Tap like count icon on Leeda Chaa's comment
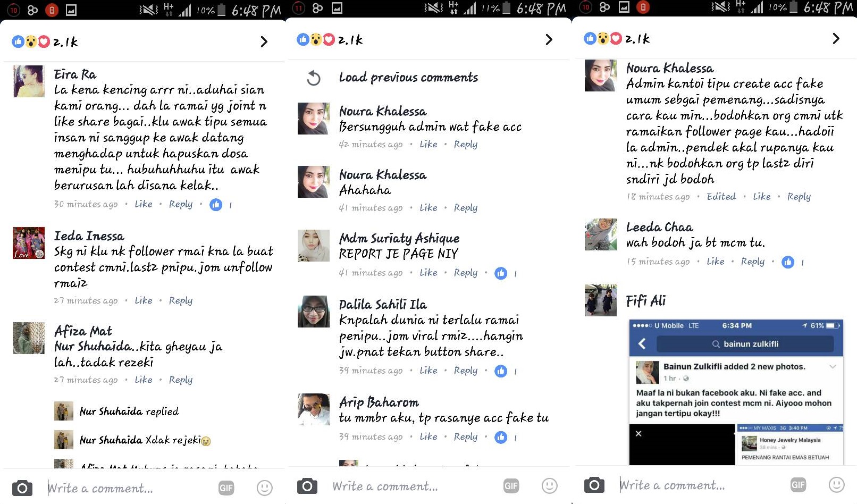This screenshot has height=504, width=857. 788,262
